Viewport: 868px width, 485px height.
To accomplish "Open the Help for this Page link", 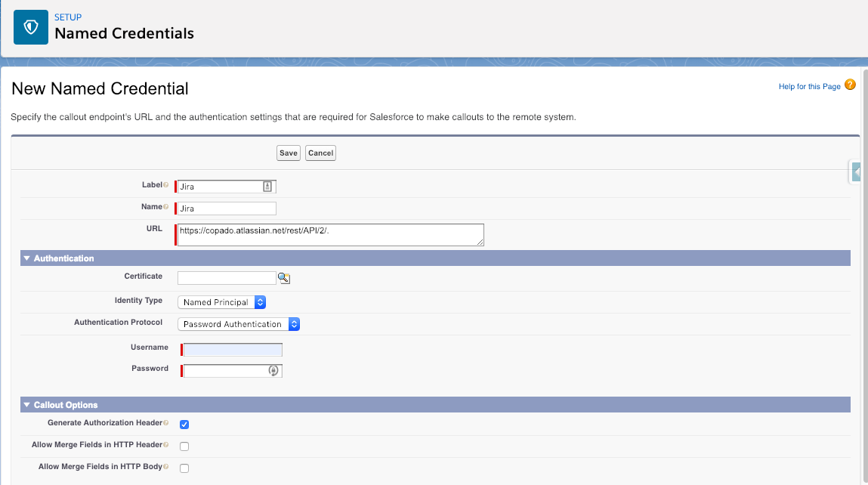I will tap(809, 86).
